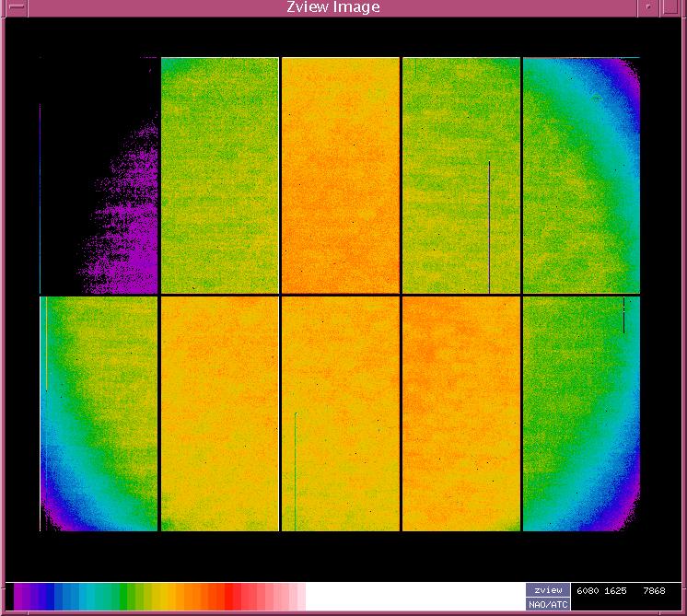Screen dimensions: 687x616
Task: Open the window menu button in title bar
Action: [14, 7]
